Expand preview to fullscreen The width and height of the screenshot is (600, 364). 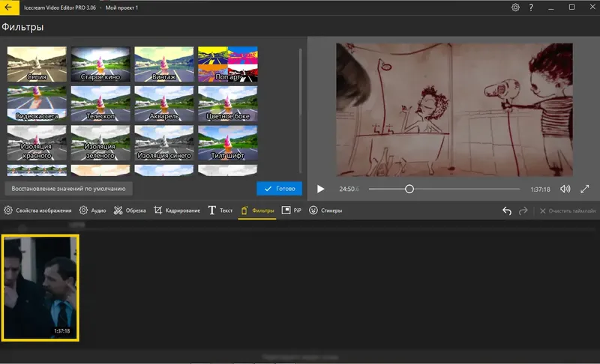(585, 189)
